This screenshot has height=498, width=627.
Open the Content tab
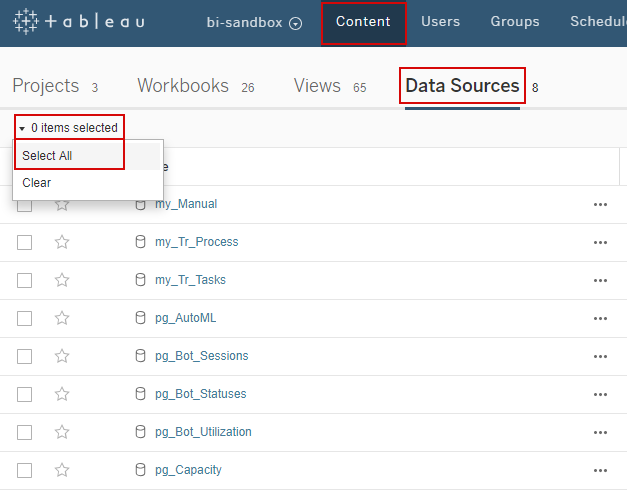click(x=363, y=22)
